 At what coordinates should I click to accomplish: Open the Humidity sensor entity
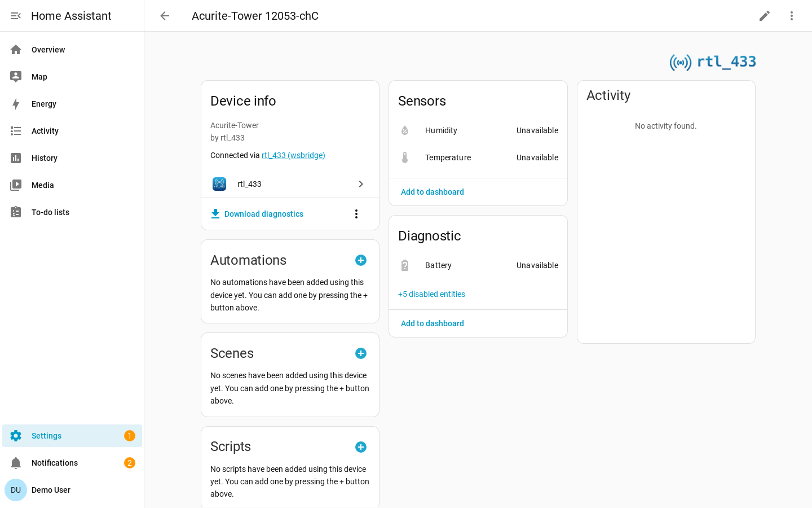[x=478, y=130]
